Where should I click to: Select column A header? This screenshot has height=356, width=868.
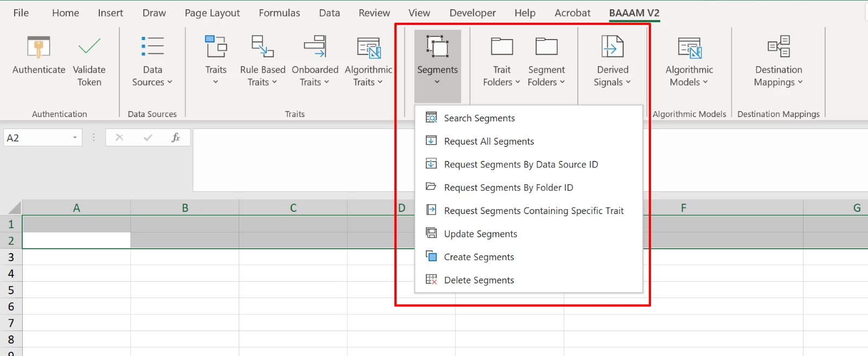76,208
